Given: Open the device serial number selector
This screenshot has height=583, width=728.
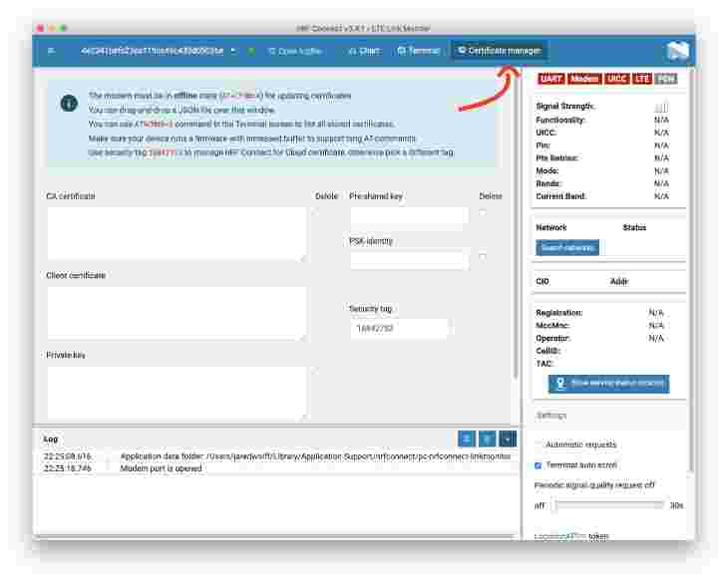Looking at the screenshot, I should click(158, 51).
